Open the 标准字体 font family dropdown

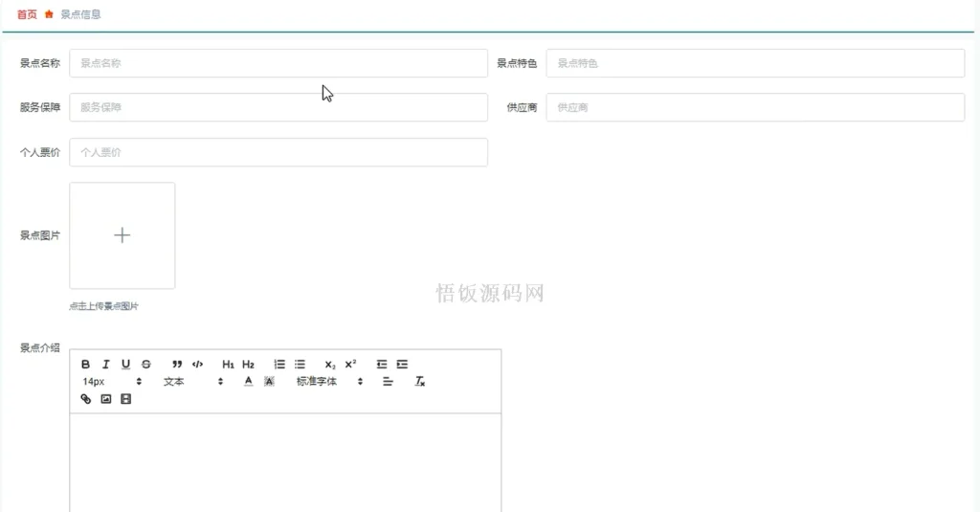(x=329, y=381)
